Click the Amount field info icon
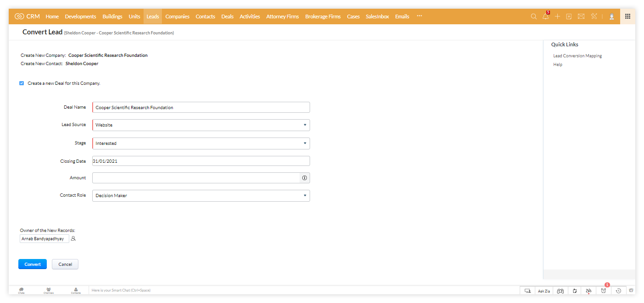Viewport: 644px width, 303px height. (x=305, y=178)
